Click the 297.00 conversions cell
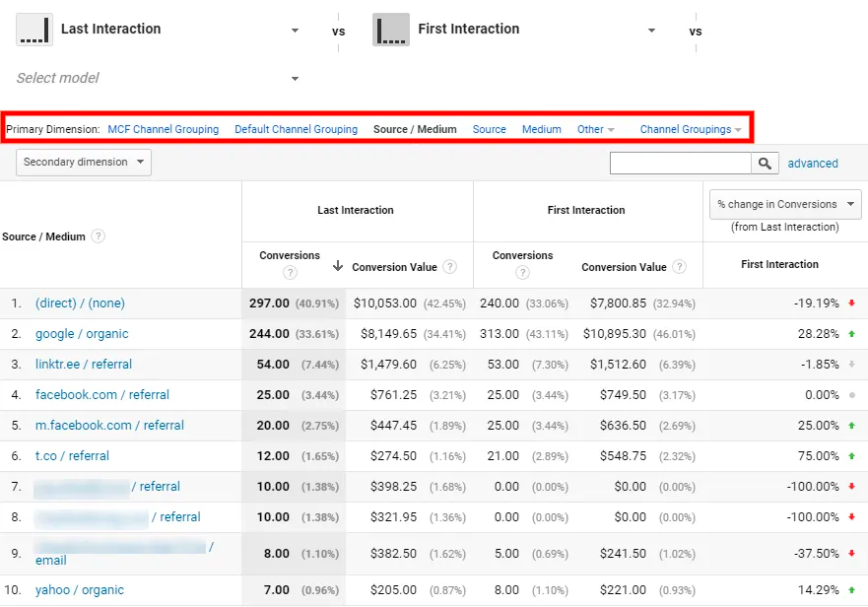868x607 pixels. 269,303
